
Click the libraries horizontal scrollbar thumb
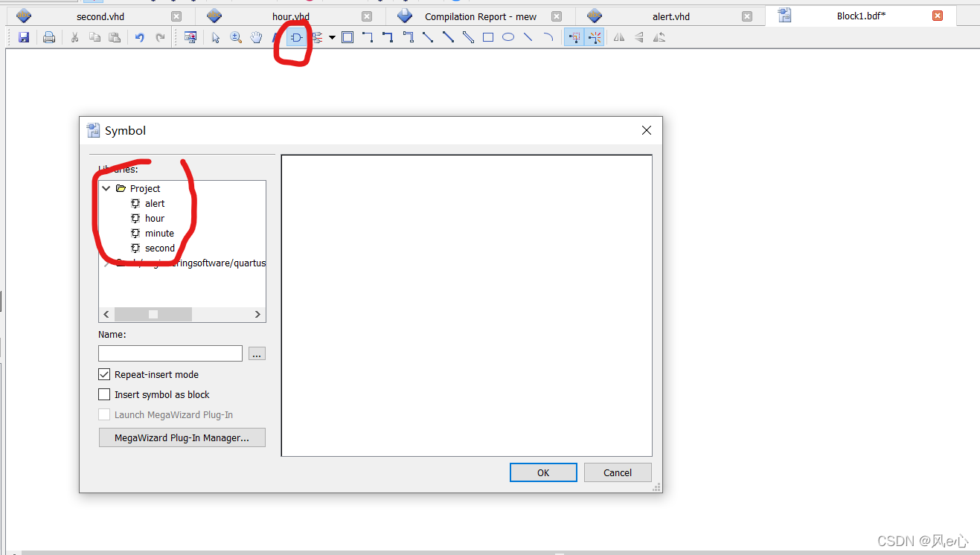[153, 315]
